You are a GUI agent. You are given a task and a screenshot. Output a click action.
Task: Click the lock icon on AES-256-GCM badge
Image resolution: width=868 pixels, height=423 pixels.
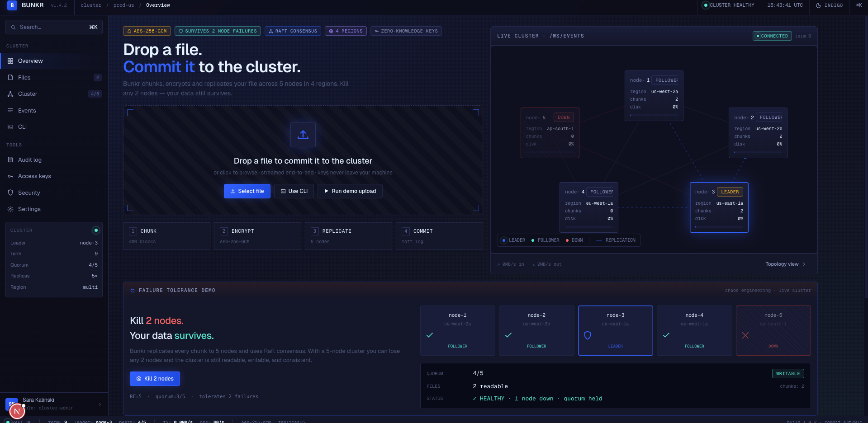click(129, 31)
